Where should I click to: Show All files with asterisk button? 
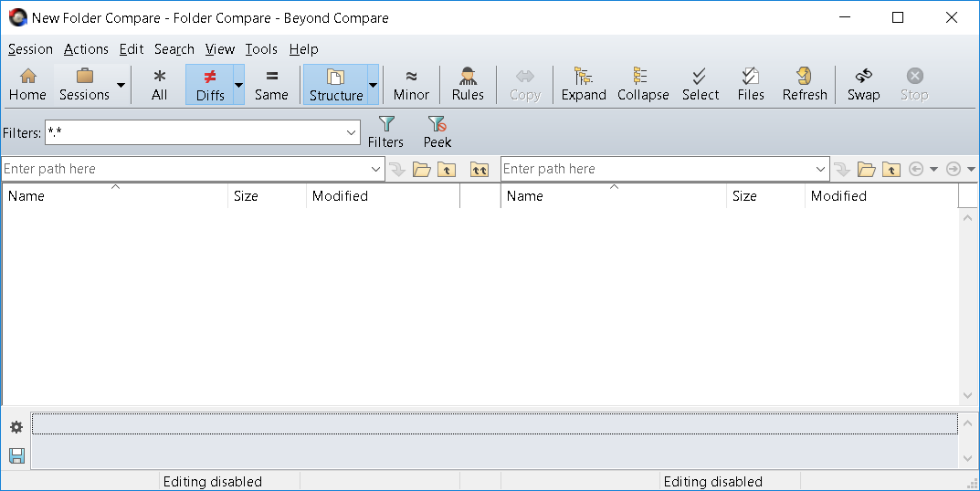pyautogui.click(x=159, y=84)
